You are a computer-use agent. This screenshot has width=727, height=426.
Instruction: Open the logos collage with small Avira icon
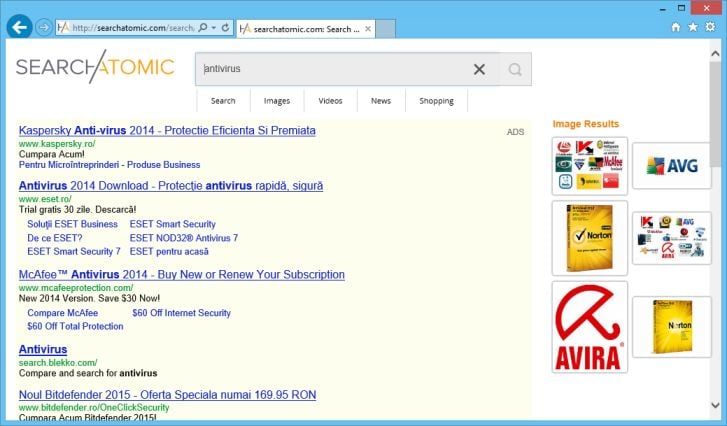(x=671, y=238)
